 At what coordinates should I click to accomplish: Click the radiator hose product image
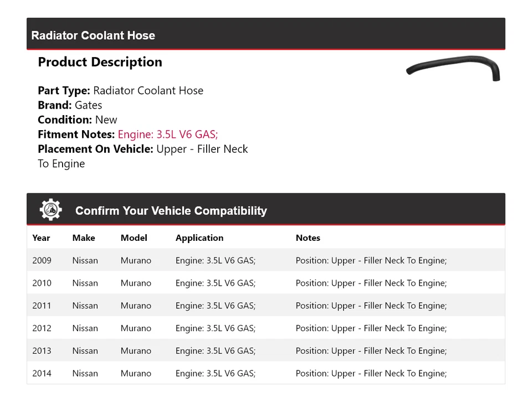pos(453,68)
